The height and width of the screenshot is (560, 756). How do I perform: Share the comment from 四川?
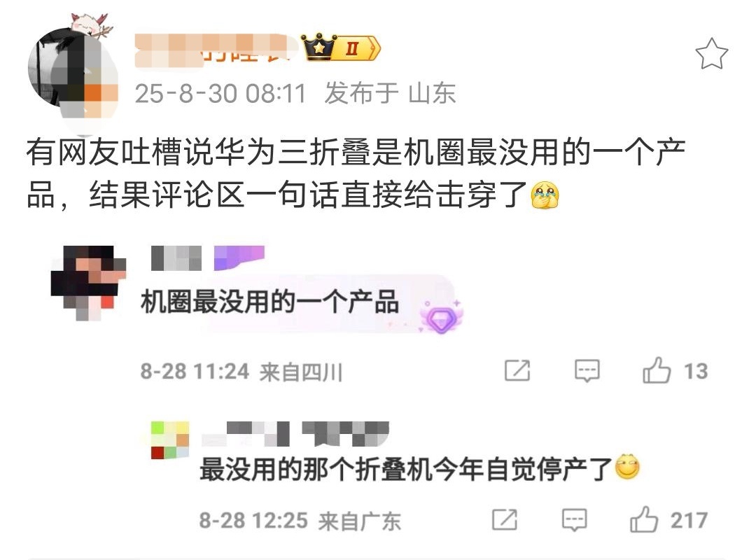(x=517, y=371)
